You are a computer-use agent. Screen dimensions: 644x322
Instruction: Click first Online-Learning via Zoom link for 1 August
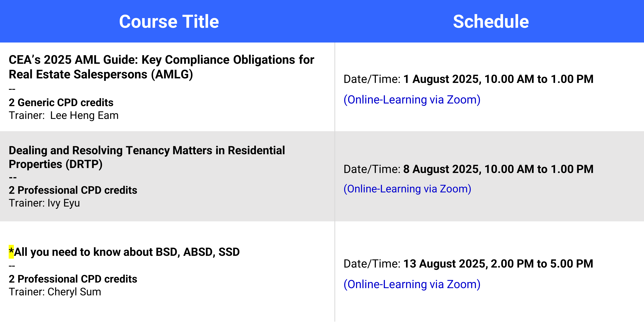tap(412, 100)
